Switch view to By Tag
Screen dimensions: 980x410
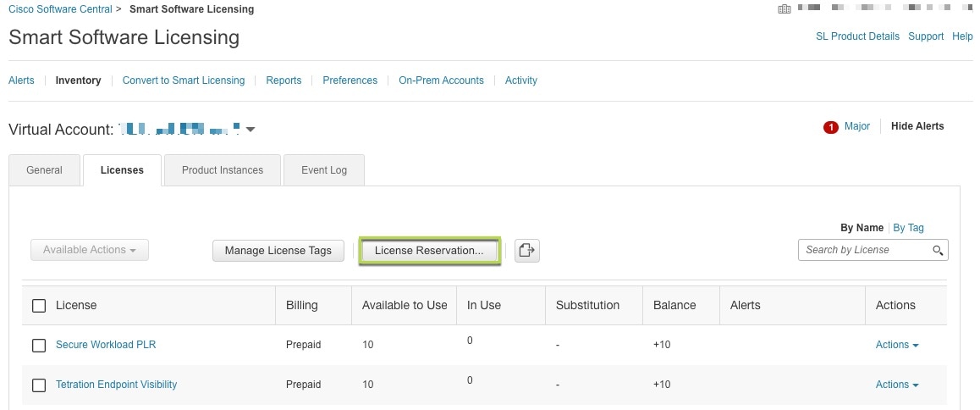[908, 228]
